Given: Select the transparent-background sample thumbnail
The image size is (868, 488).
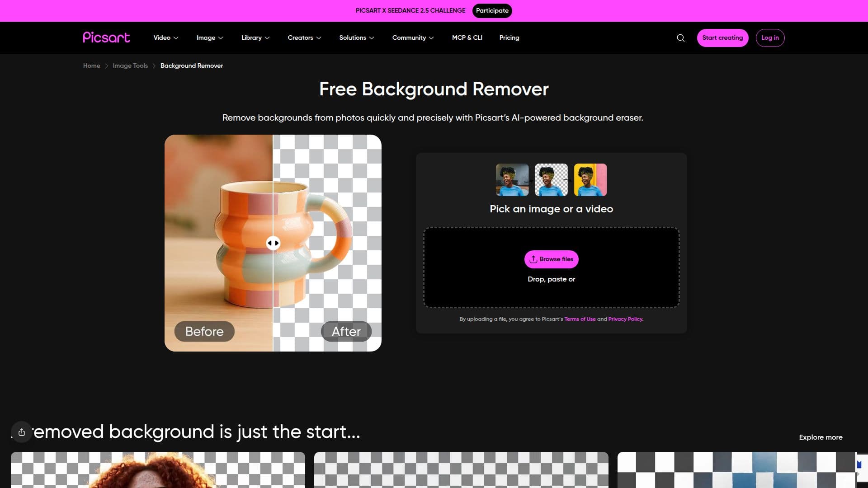Looking at the screenshot, I should tap(551, 180).
